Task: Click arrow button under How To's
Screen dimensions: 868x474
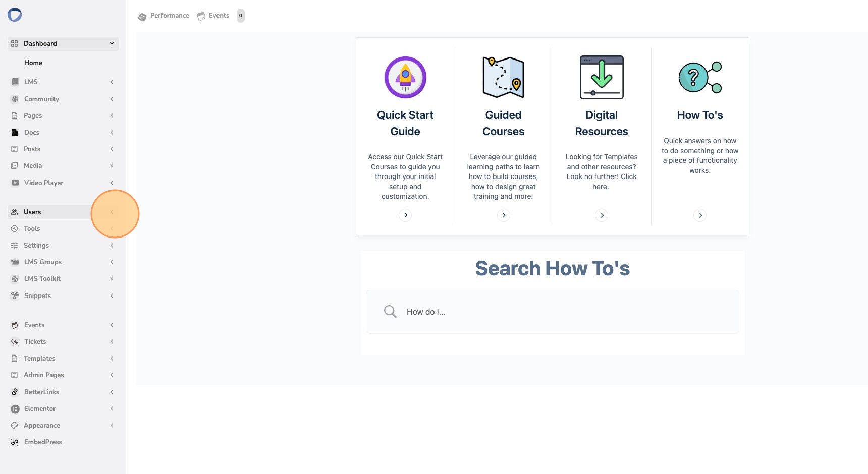Action: click(x=700, y=215)
